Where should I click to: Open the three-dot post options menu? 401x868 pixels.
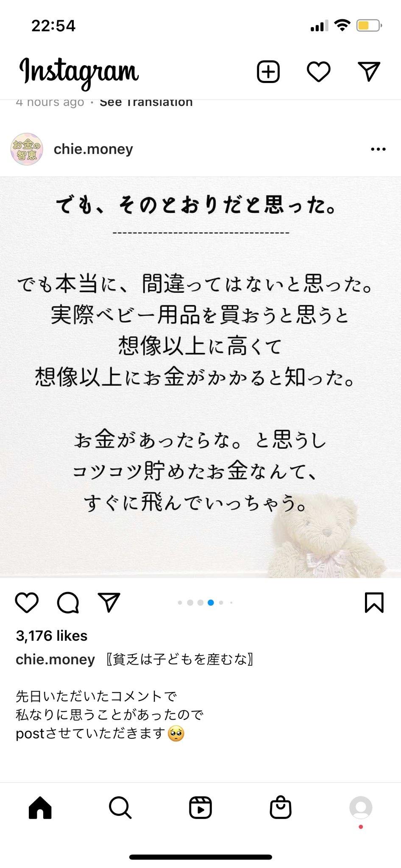coord(378,149)
